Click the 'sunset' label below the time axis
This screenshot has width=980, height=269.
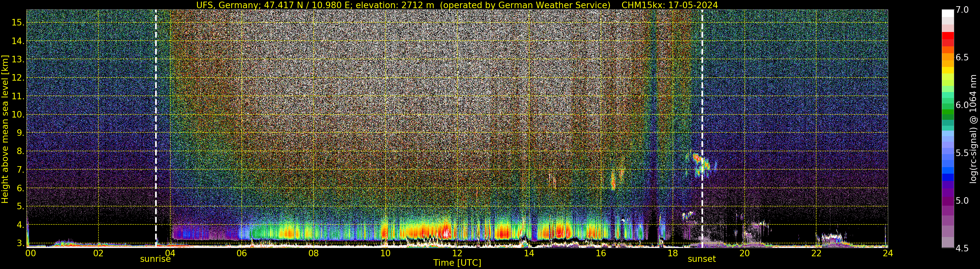coord(701,259)
